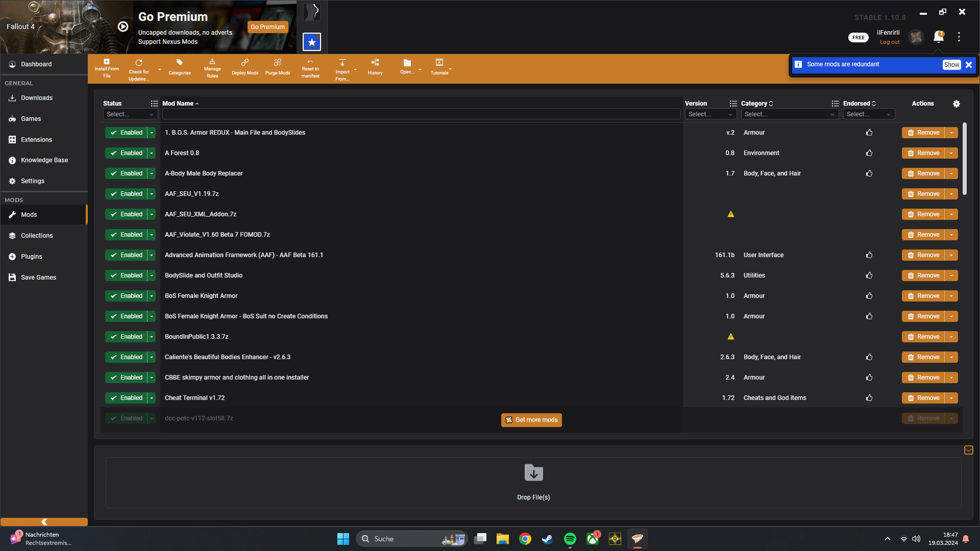Disable BoS Female Knight Armor mod
980x551 pixels.
coord(126,296)
